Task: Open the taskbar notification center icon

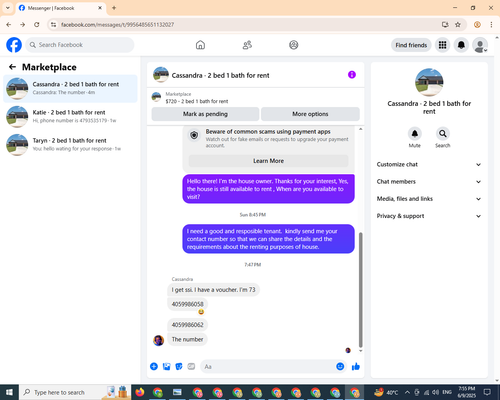Action: pos(487,392)
